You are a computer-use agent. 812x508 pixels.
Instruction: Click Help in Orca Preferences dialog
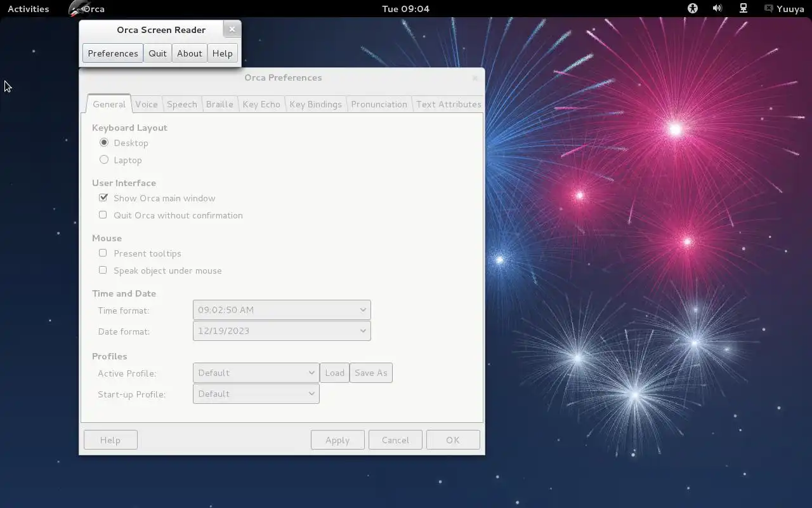coord(110,440)
